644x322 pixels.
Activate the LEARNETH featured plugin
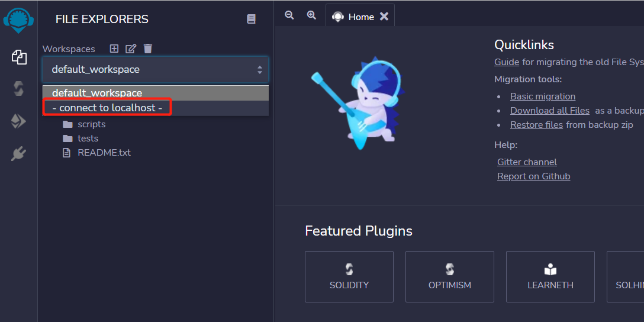point(550,277)
